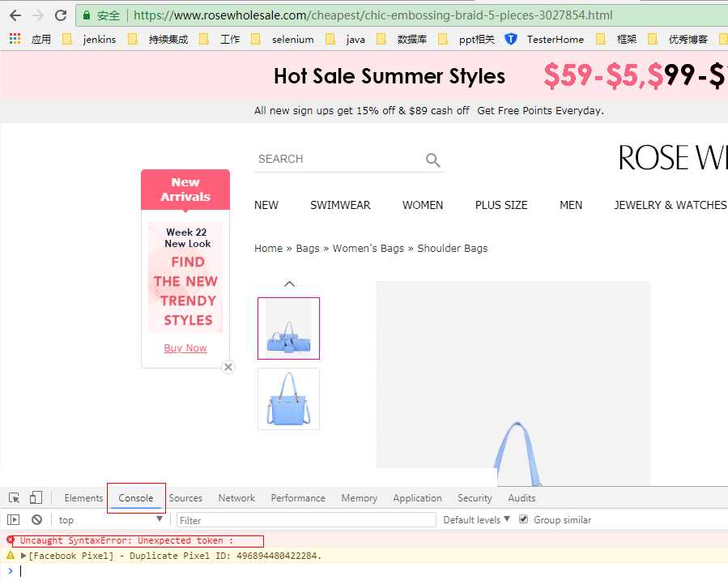Image resolution: width=728 pixels, height=580 pixels.
Task: Switch to the Elements tab
Action: [x=83, y=498]
